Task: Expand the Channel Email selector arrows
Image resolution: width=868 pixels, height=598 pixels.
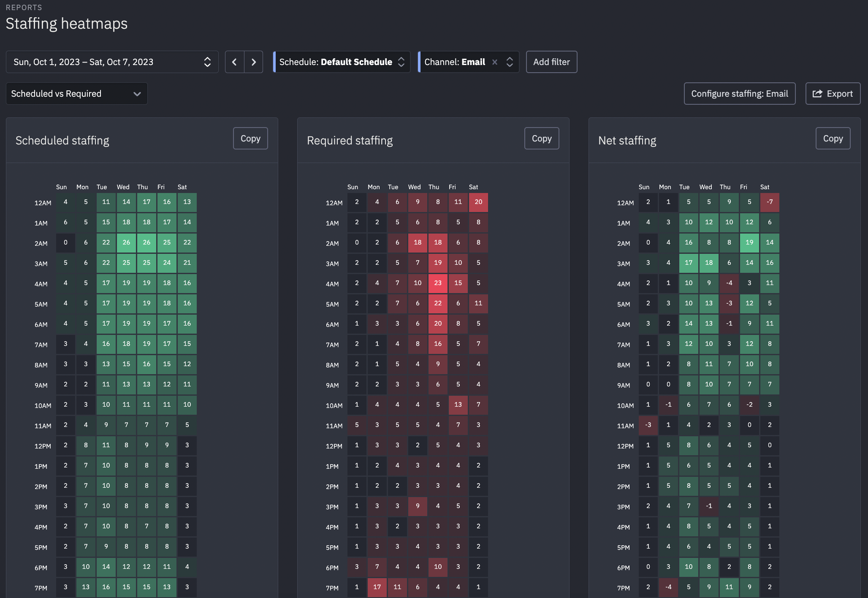Action: (510, 62)
